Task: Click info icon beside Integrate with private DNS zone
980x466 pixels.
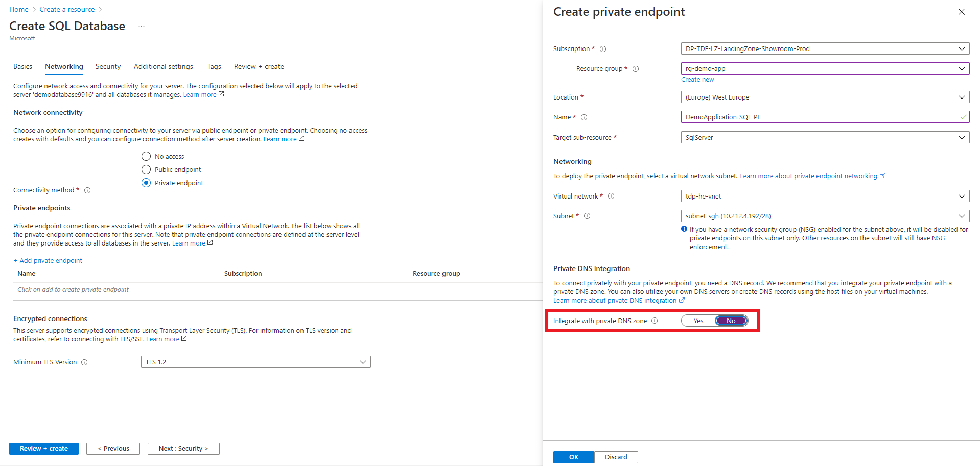Action: pos(655,321)
